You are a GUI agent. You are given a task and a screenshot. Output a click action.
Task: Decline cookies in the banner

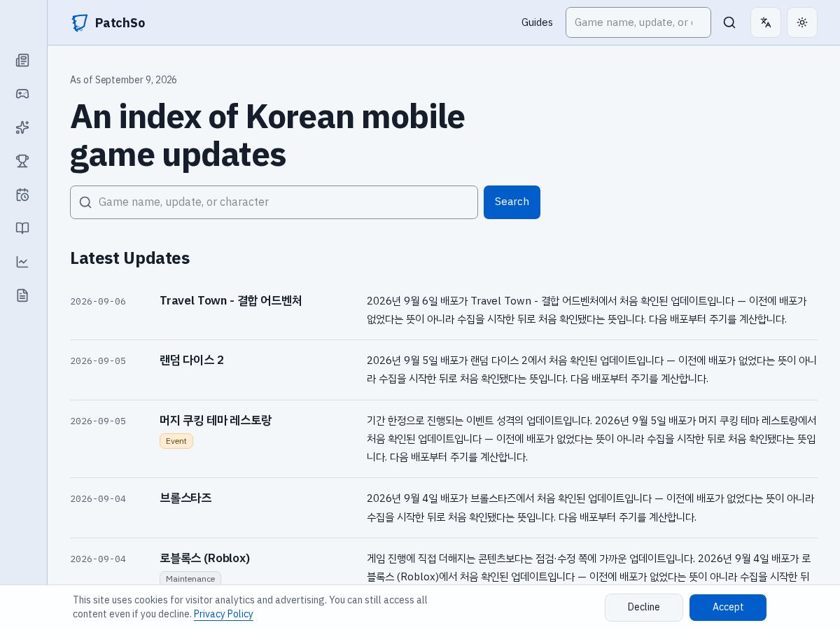point(644,608)
